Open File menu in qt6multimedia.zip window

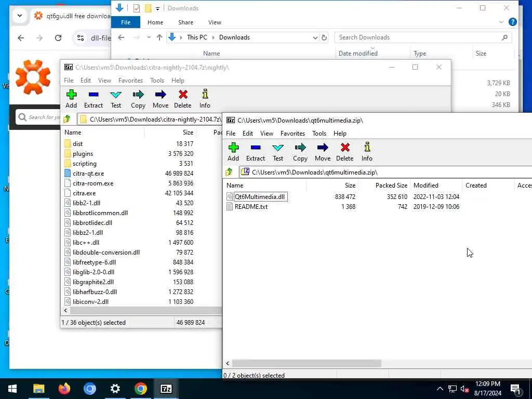pos(231,134)
